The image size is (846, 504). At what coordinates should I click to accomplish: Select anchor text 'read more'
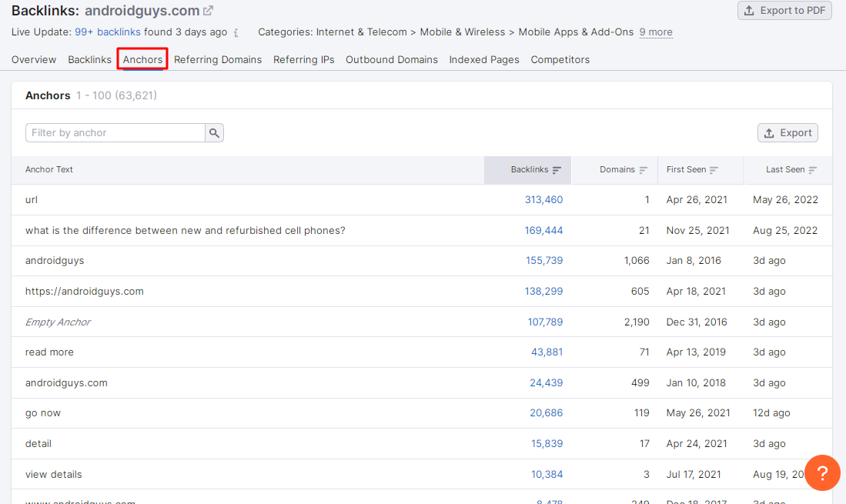[x=49, y=352]
